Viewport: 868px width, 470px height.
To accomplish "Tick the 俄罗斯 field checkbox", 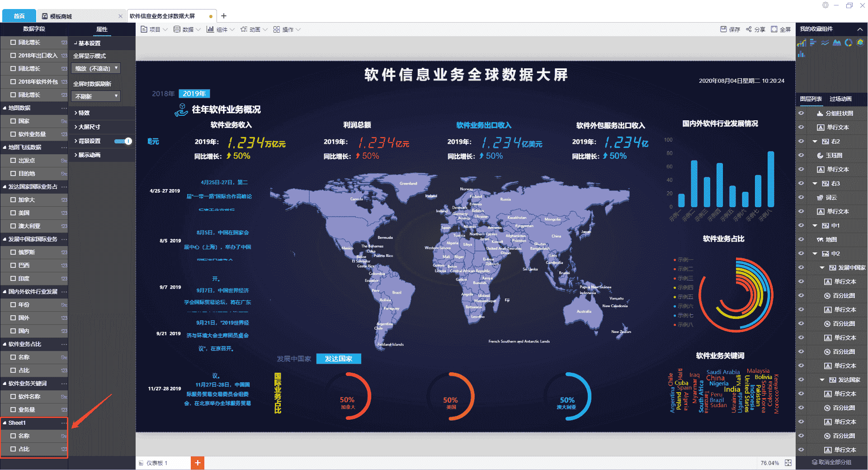I will (13, 252).
